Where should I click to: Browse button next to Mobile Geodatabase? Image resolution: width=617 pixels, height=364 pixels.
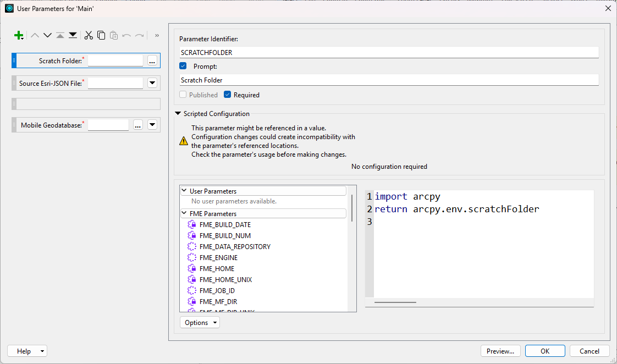(x=137, y=125)
